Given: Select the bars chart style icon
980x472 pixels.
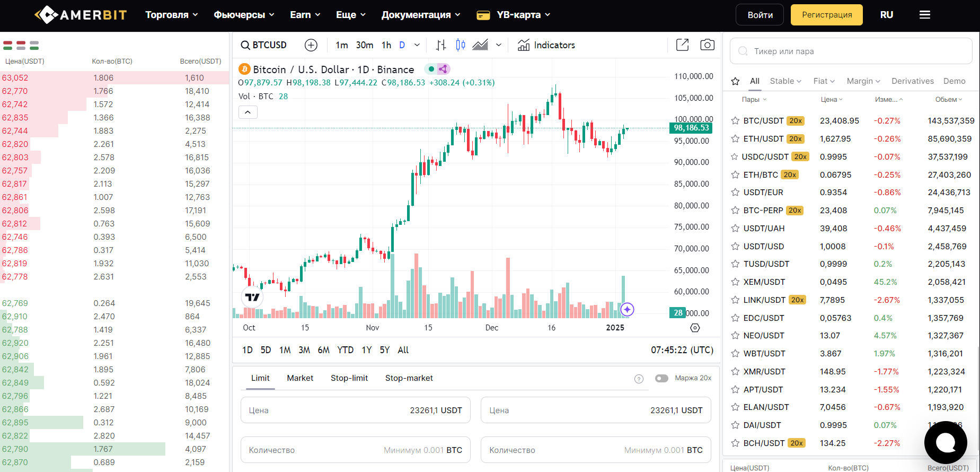Looking at the screenshot, I should 440,45.
